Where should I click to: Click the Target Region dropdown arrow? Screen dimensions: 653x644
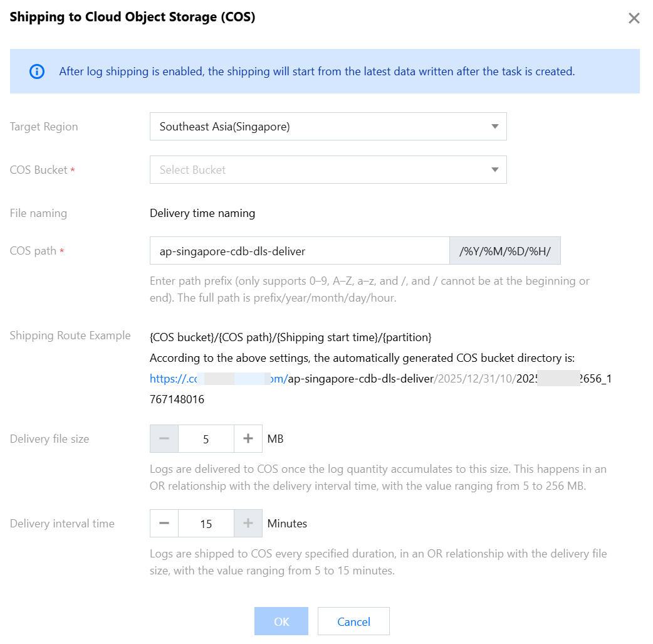(495, 127)
